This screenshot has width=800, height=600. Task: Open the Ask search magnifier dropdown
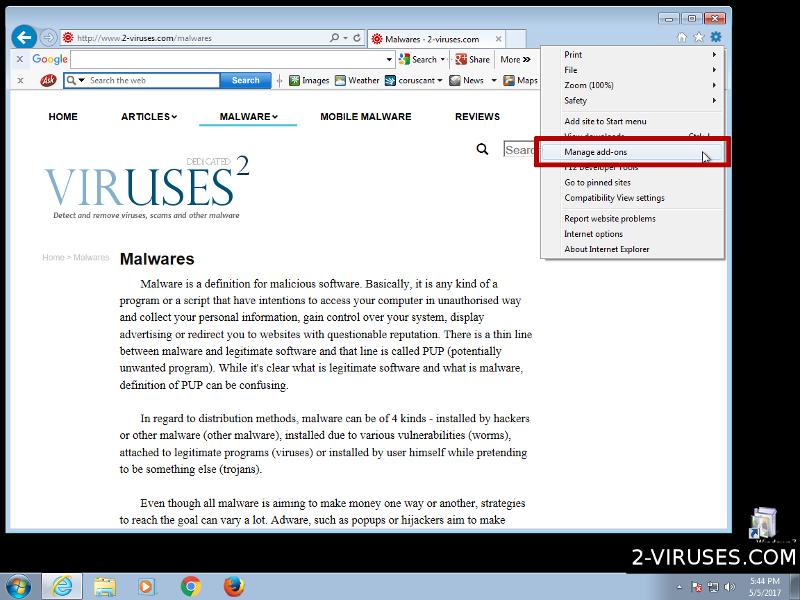pos(76,80)
